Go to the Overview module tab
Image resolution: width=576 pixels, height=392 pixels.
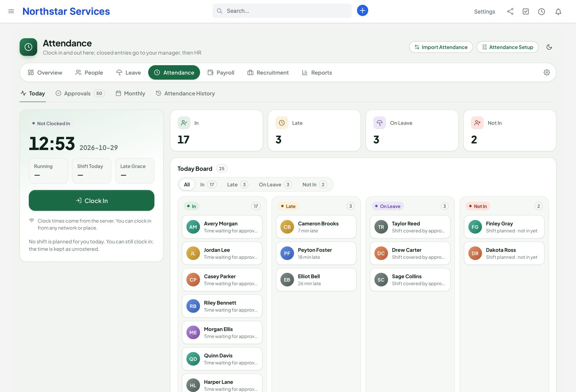tap(45, 72)
